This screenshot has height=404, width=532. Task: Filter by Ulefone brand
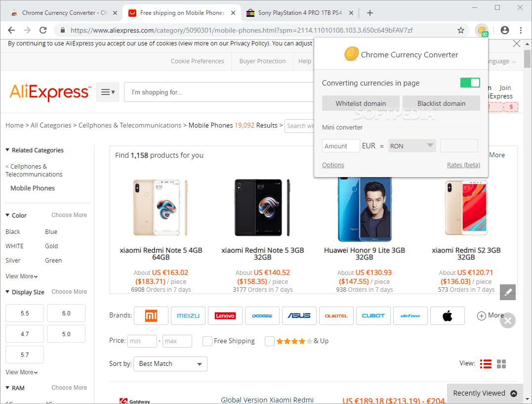[410, 315]
